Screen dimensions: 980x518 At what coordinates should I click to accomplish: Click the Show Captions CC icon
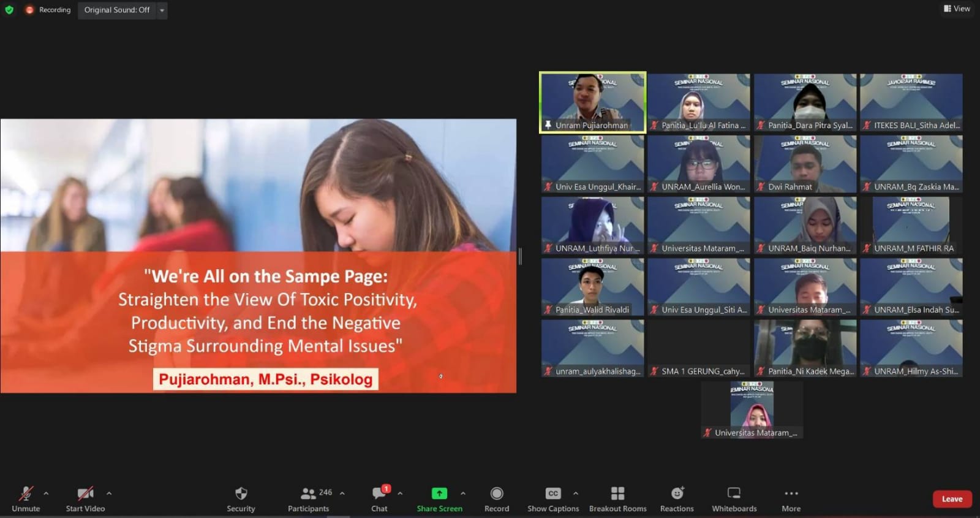coord(553,493)
